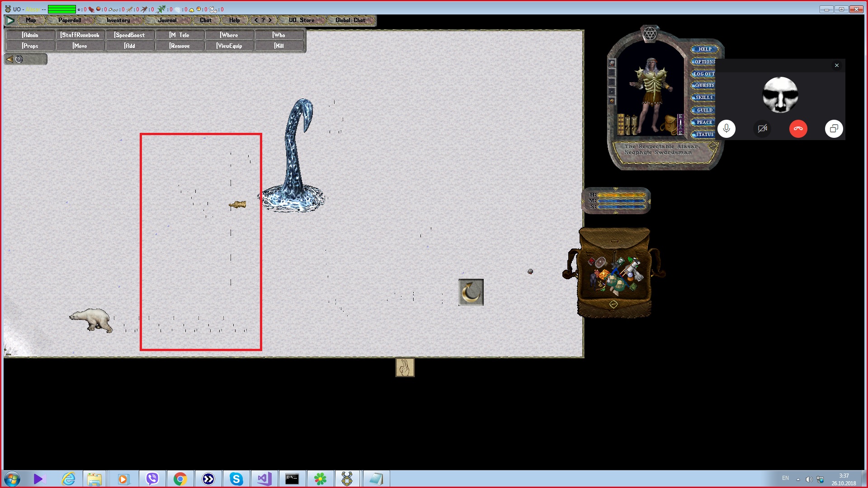End the call with red hang-up button

[798, 129]
